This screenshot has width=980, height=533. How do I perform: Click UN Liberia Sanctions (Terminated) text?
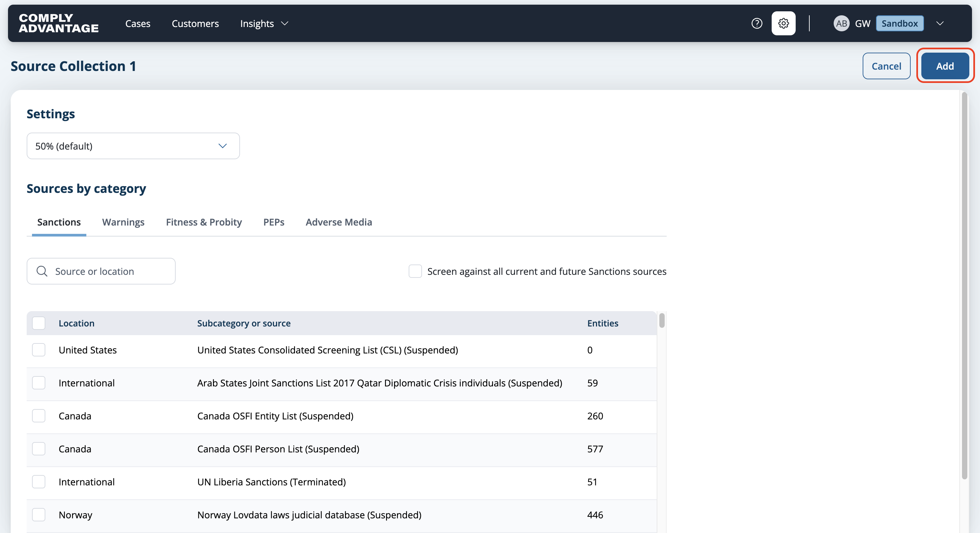tap(272, 482)
